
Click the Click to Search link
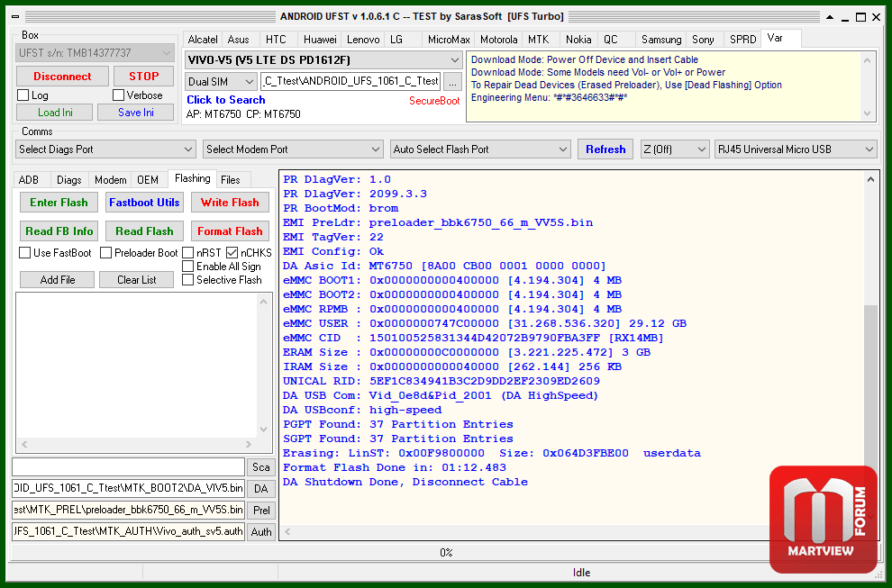click(226, 100)
